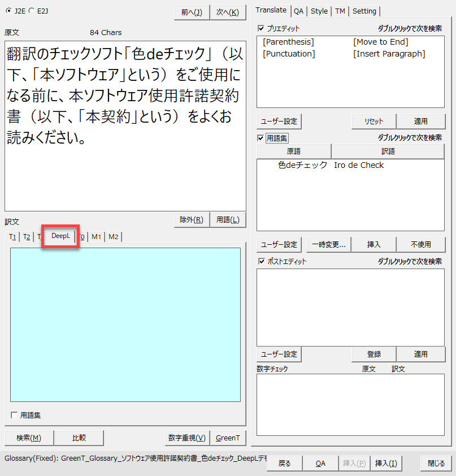Image resolution: width=456 pixels, height=476 pixels.
Task: Select the [Insert Paragraph] pre-edit entry
Action: (x=389, y=54)
